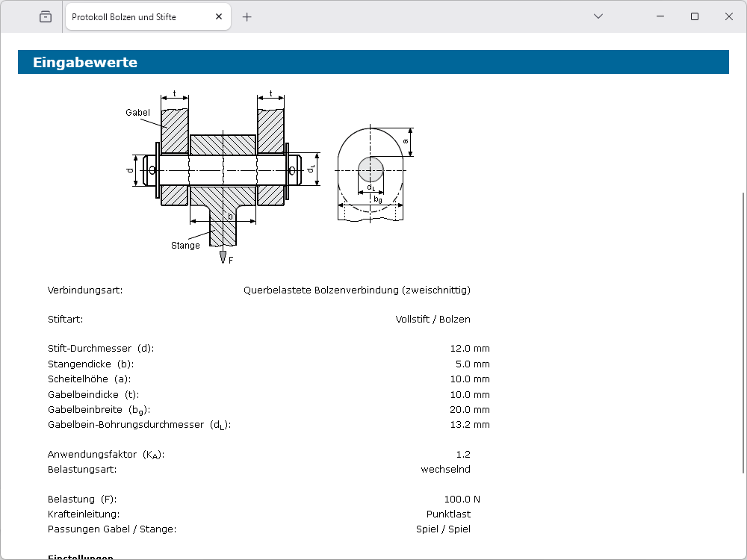
Task: Click the force arrow F in the diagram
Action: [x=223, y=256]
